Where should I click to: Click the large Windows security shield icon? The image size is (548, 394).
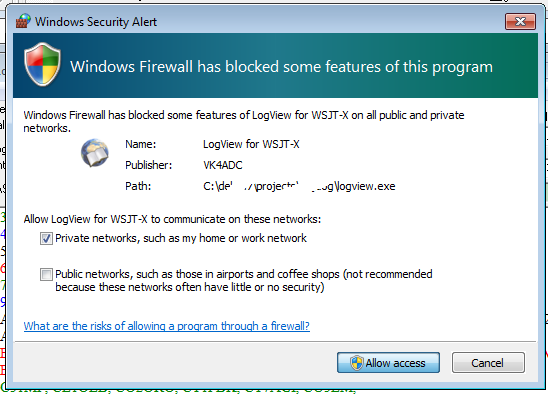pyautogui.click(x=42, y=64)
